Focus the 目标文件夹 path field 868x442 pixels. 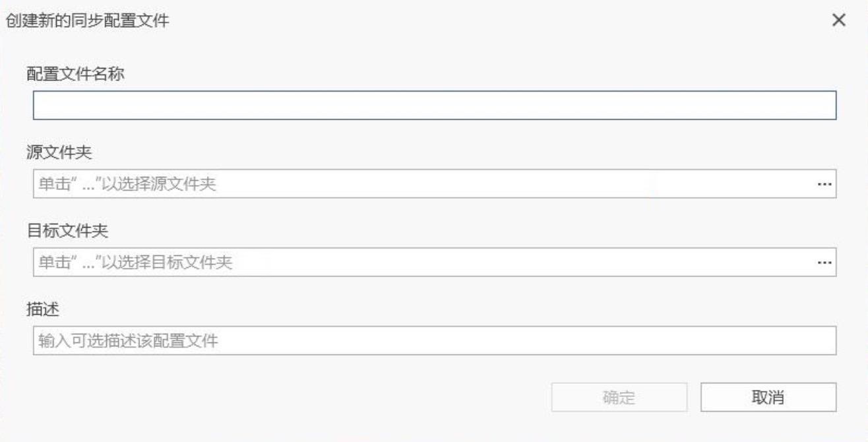(x=422, y=263)
